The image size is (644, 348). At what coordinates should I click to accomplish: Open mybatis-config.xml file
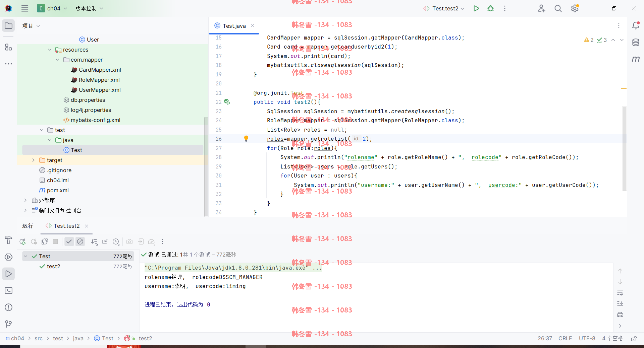[x=92, y=120]
